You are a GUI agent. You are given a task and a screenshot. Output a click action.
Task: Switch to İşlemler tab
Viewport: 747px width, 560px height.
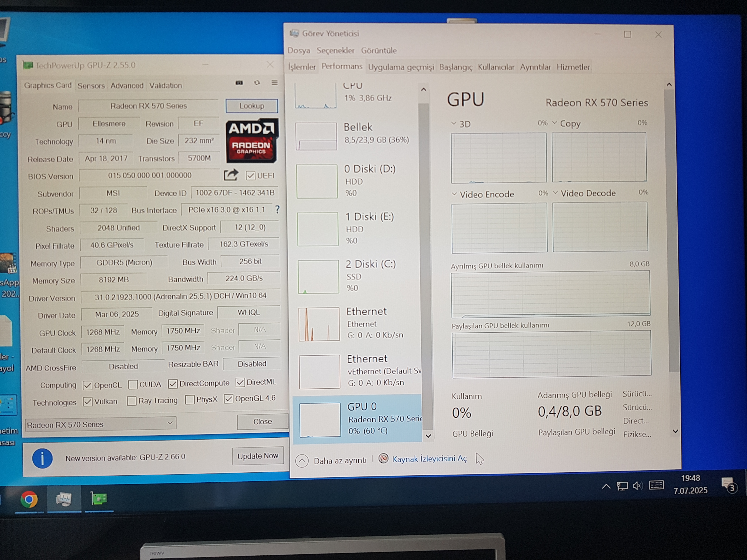click(x=302, y=67)
